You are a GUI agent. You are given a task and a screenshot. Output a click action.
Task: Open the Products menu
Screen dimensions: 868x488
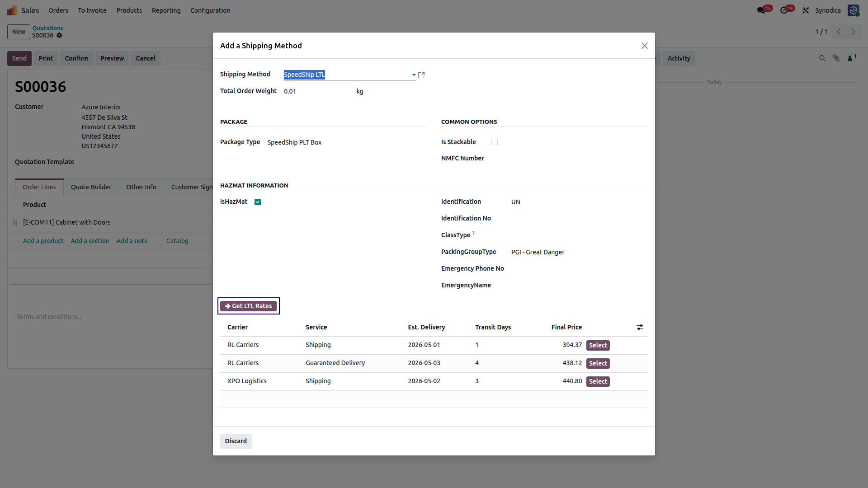129,10
